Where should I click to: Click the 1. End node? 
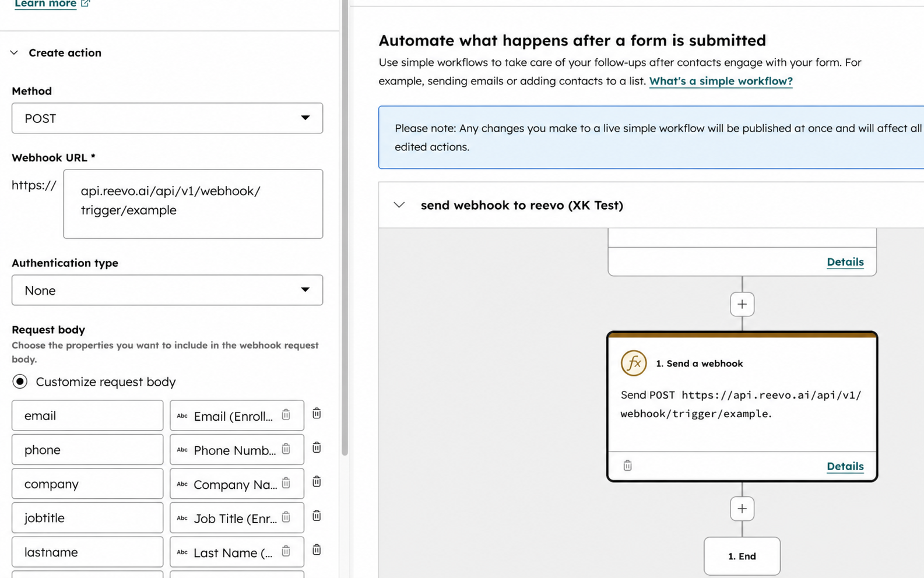742,556
